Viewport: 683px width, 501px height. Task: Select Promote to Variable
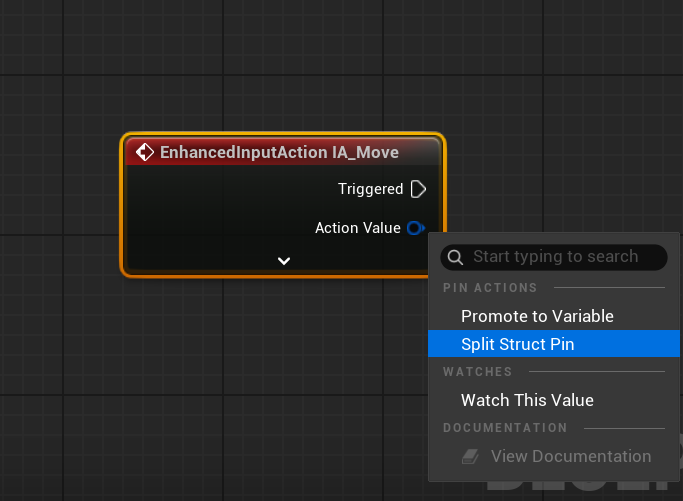pyautogui.click(x=554, y=316)
